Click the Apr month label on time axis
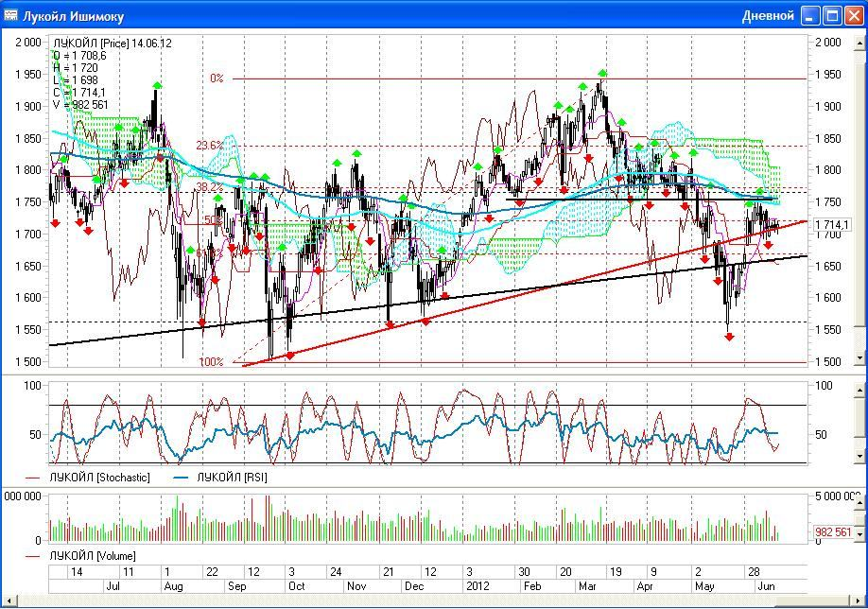868x609 pixels. tap(645, 585)
